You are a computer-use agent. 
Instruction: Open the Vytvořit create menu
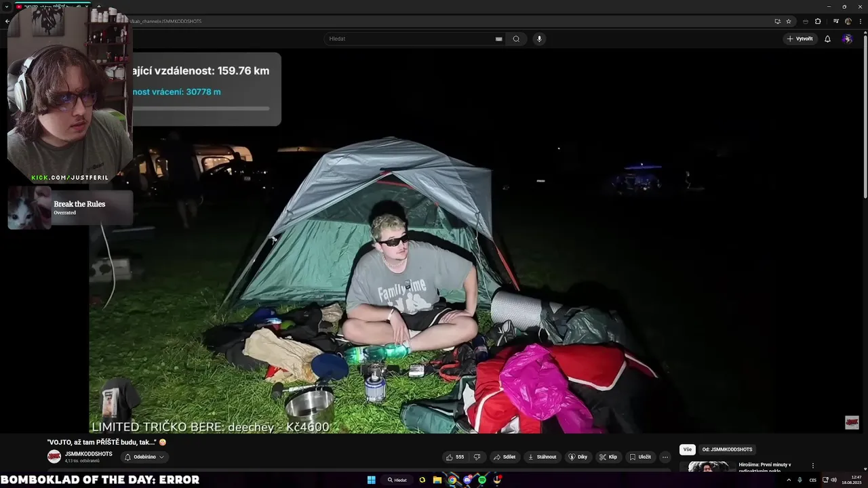click(800, 39)
